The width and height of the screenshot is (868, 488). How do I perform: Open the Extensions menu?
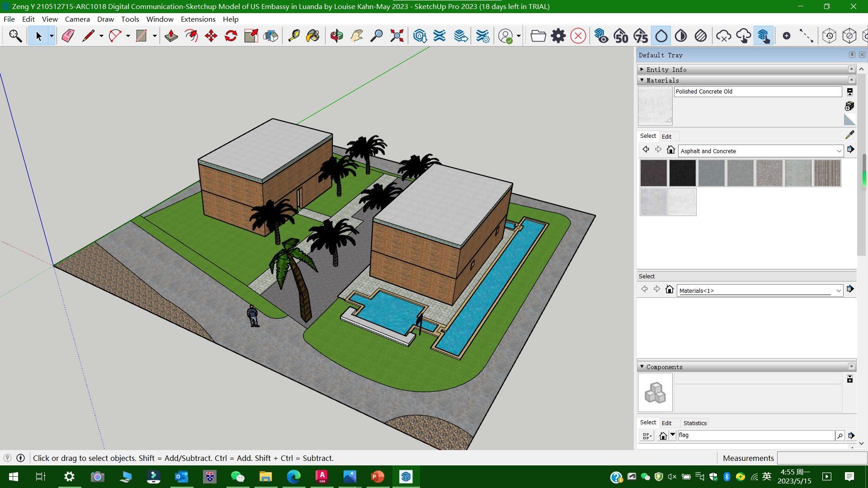[x=198, y=19]
